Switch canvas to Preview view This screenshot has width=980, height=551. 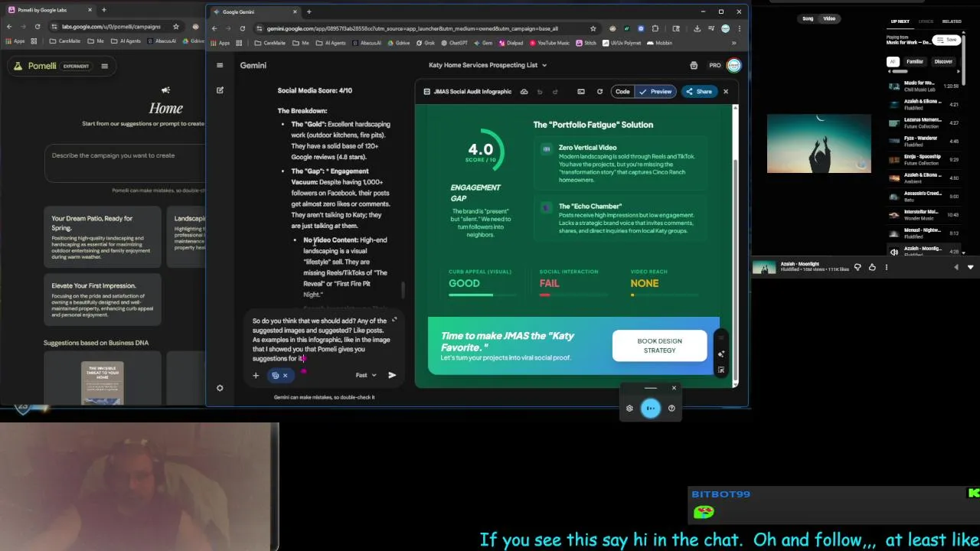[656, 92]
